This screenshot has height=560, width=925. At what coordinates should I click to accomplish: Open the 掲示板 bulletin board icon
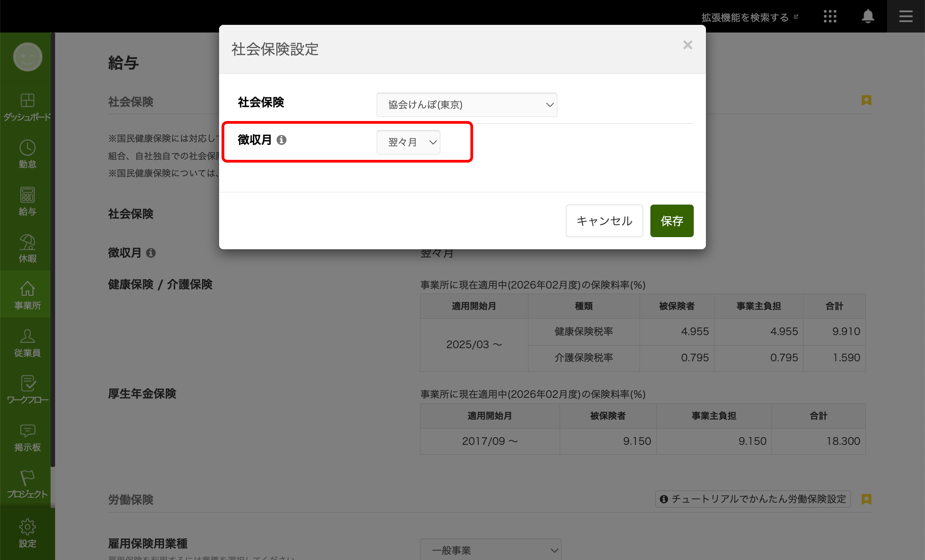click(27, 431)
